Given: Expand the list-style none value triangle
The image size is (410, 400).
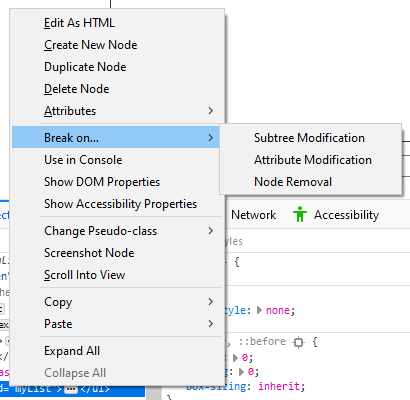Looking at the screenshot, I should click(x=259, y=310).
